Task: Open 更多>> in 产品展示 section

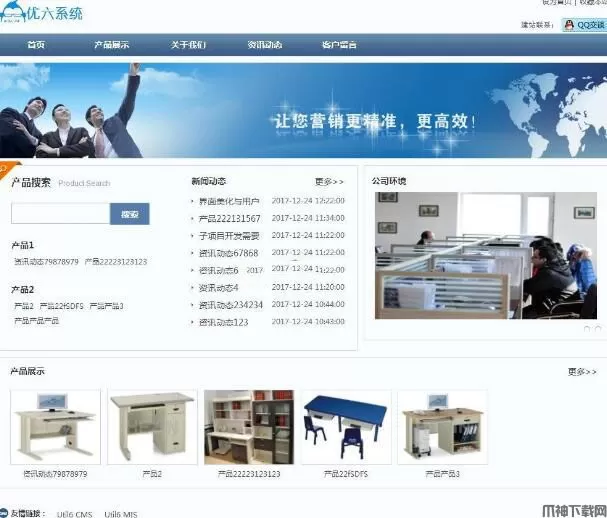Action: coord(582,372)
